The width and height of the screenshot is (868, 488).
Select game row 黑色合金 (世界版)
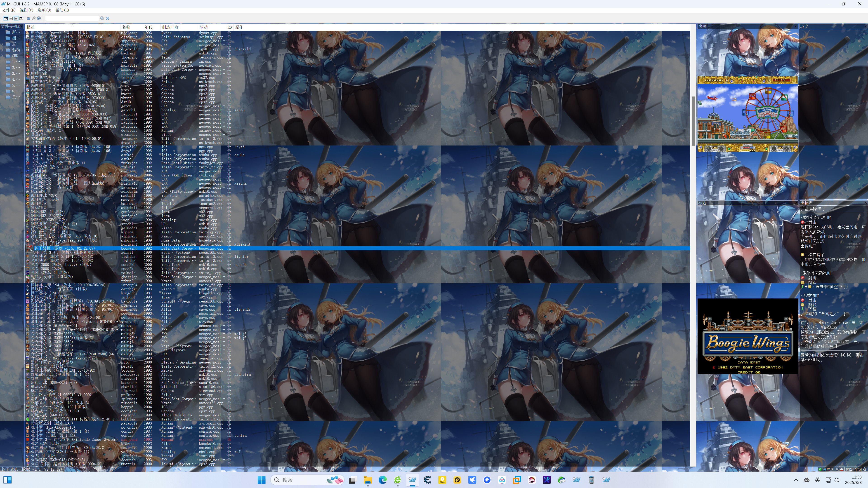[x=358, y=366]
